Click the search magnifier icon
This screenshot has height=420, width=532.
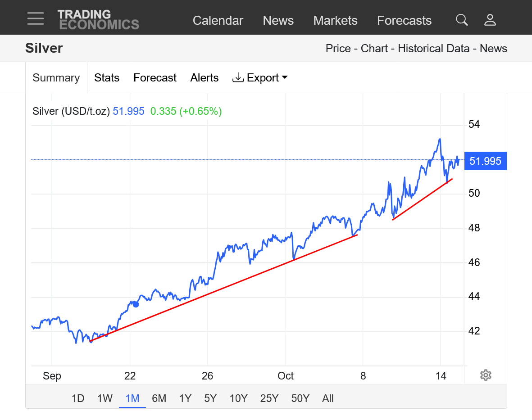pos(462,20)
